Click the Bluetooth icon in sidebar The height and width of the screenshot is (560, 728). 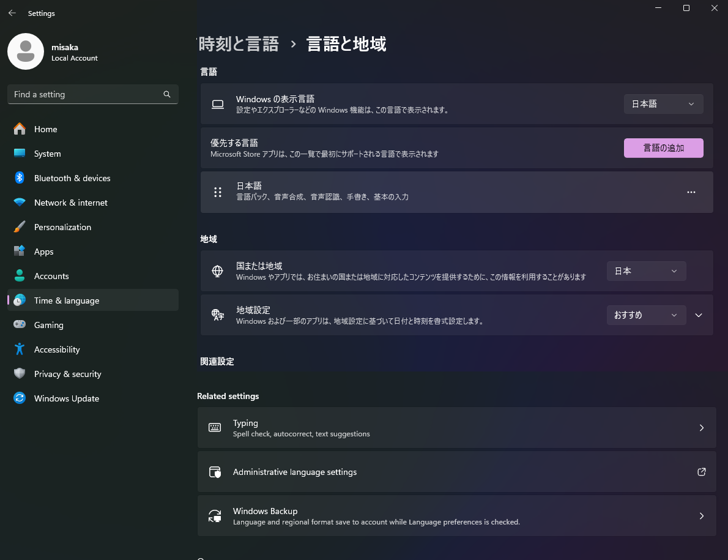20,178
